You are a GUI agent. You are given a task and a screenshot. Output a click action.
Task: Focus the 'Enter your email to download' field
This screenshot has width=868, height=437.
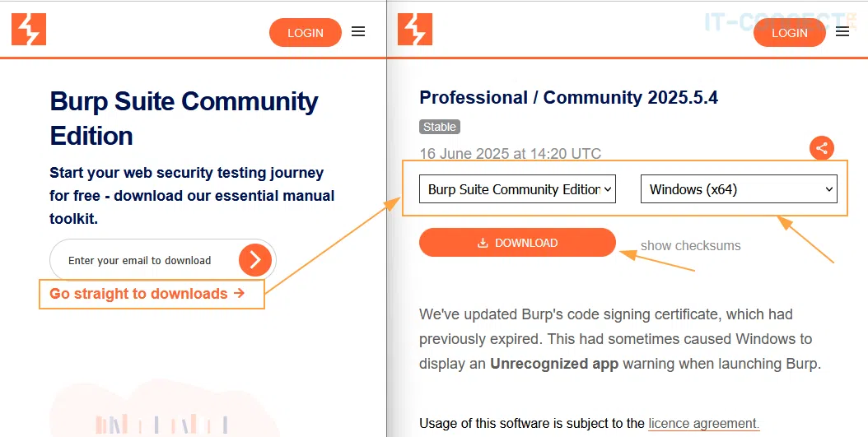[x=144, y=261]
